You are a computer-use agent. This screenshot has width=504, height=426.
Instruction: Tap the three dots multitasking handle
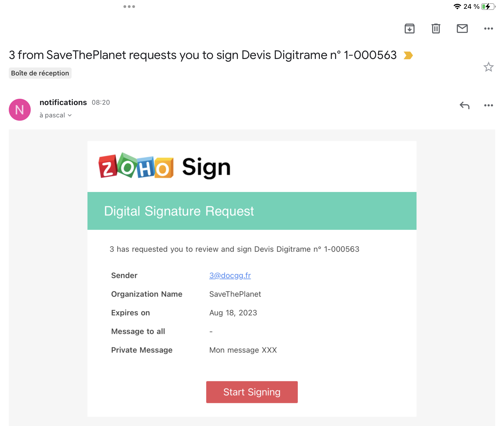click(129, 7)
